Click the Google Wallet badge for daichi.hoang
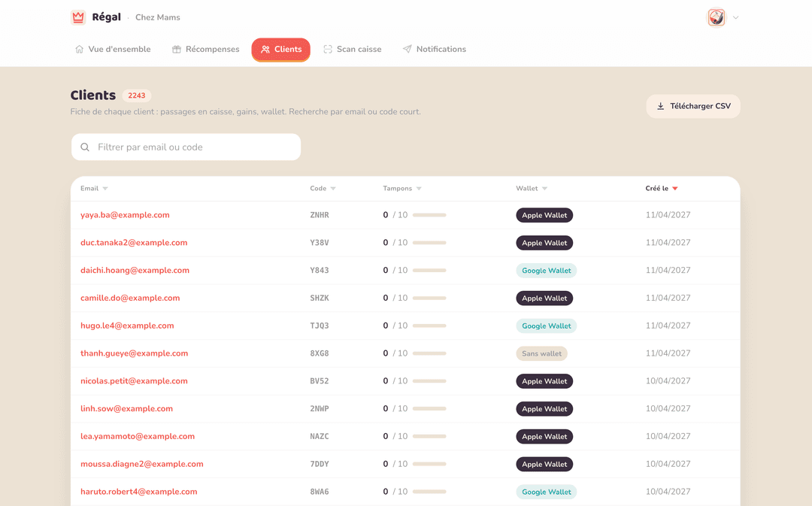812x506 pixels. point(547,271)
